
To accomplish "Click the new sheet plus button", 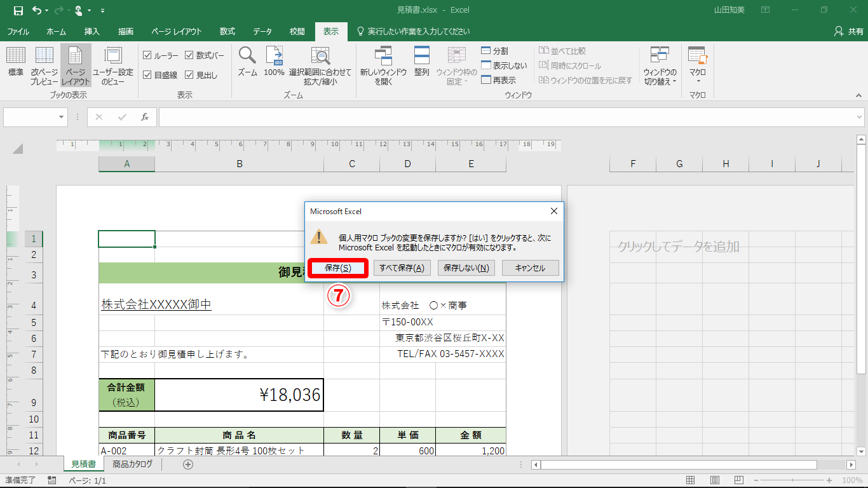I will click(188, 464).
